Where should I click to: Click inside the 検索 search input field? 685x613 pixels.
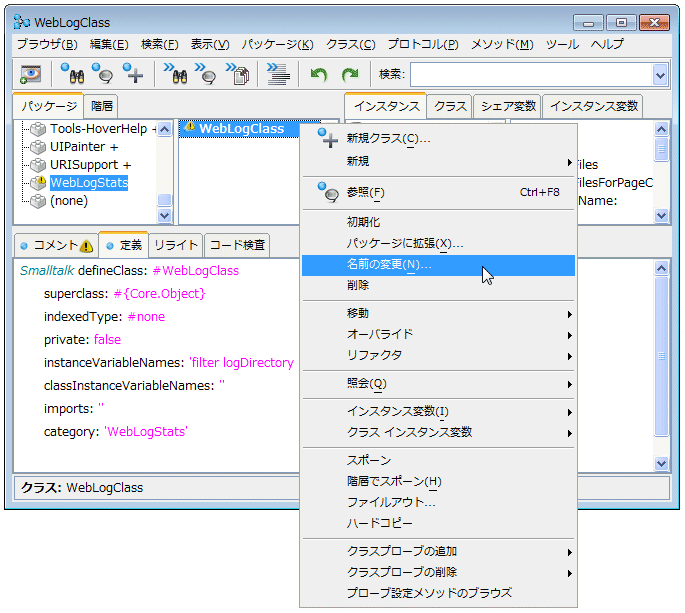(530, 74)
